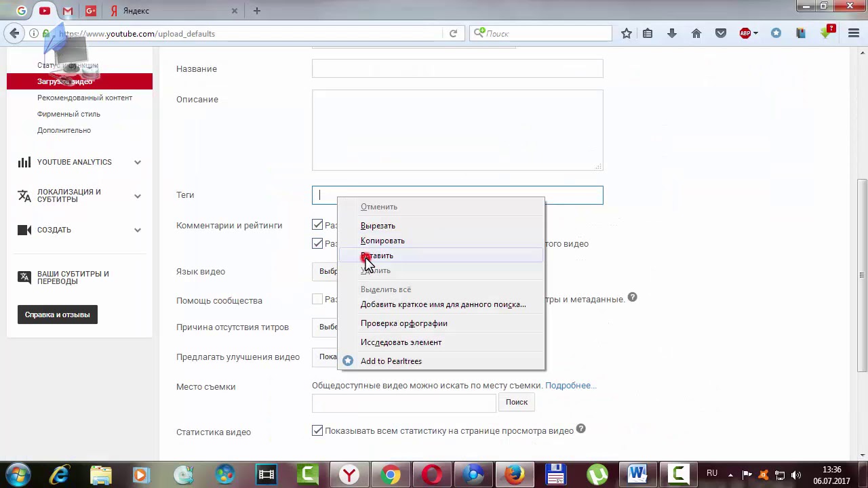Open the Firefox hamburger menu
The image size is (868, 488).
pos(854,33)
